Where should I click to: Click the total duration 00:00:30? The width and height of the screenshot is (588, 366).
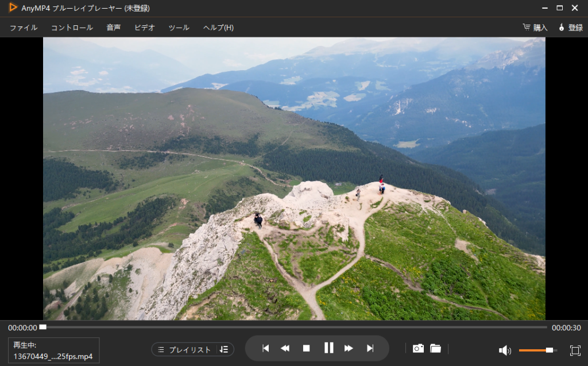coord(566,328)
